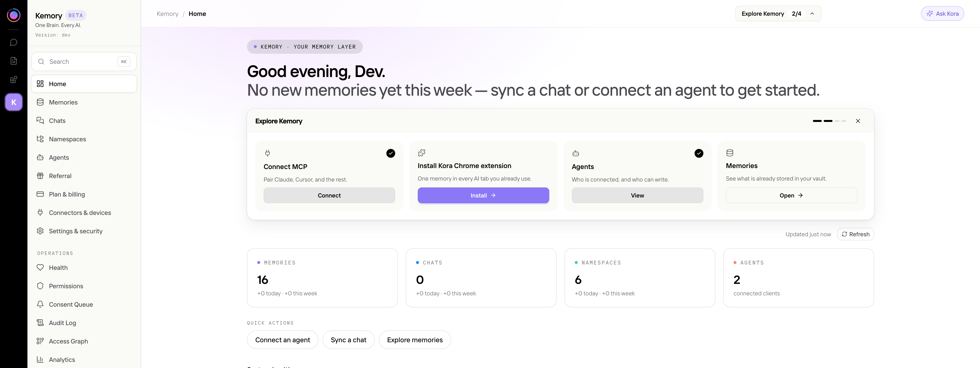Open Memories in the sidebar
The width and height of the screenshot is (980, 368).
[84, 102]
